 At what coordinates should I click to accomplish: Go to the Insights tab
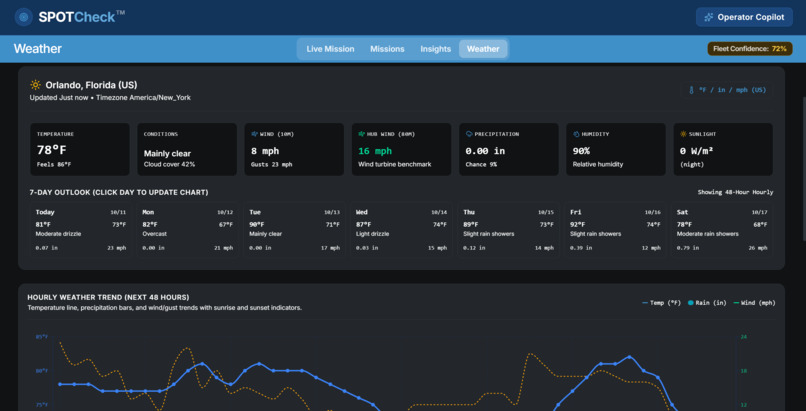click(435, 49)
